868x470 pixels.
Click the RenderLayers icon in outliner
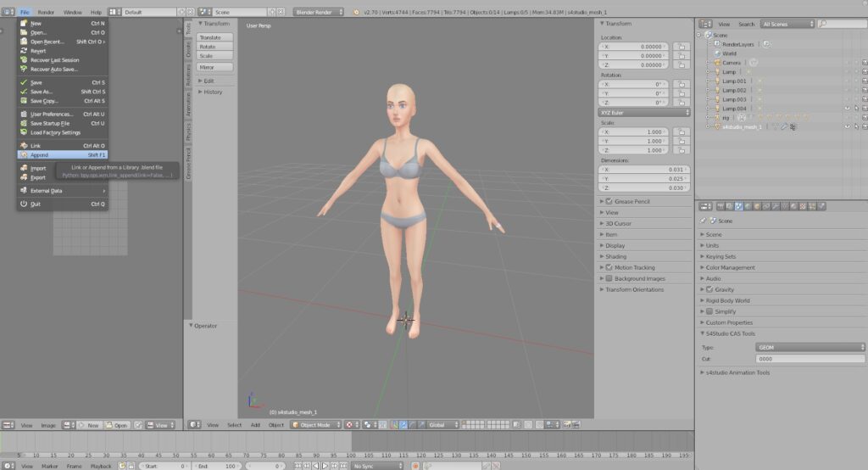[x=716, y=44]
